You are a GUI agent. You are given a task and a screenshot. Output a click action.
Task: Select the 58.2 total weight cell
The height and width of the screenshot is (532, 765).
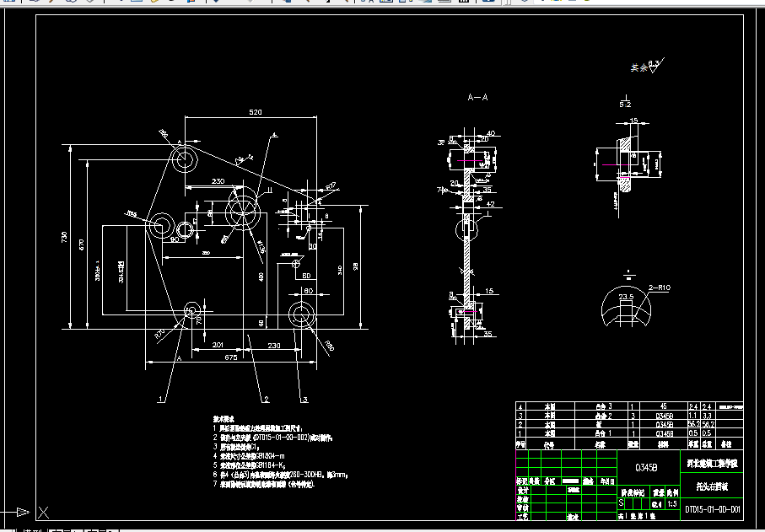708,424
